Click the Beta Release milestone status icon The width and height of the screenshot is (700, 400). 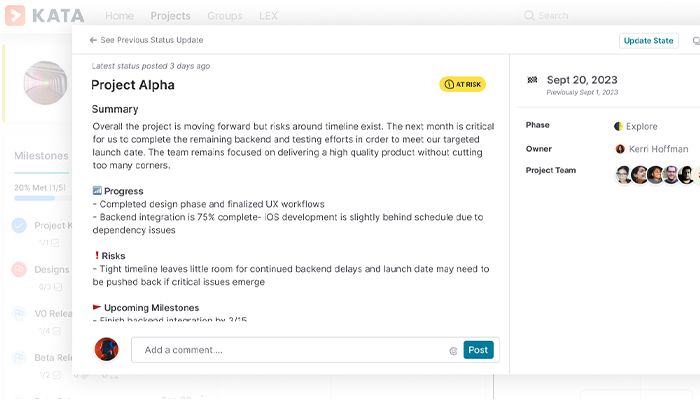click(19, 357)
